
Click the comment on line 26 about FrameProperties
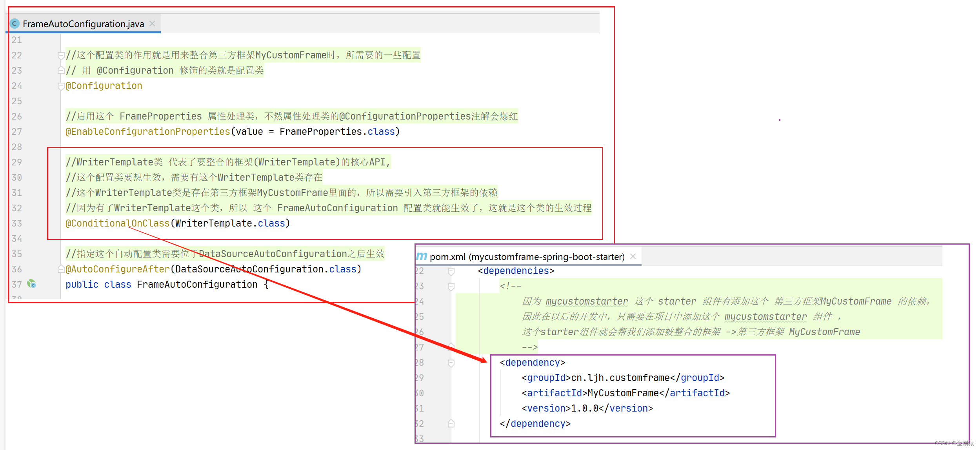click(x=292, y=116)
